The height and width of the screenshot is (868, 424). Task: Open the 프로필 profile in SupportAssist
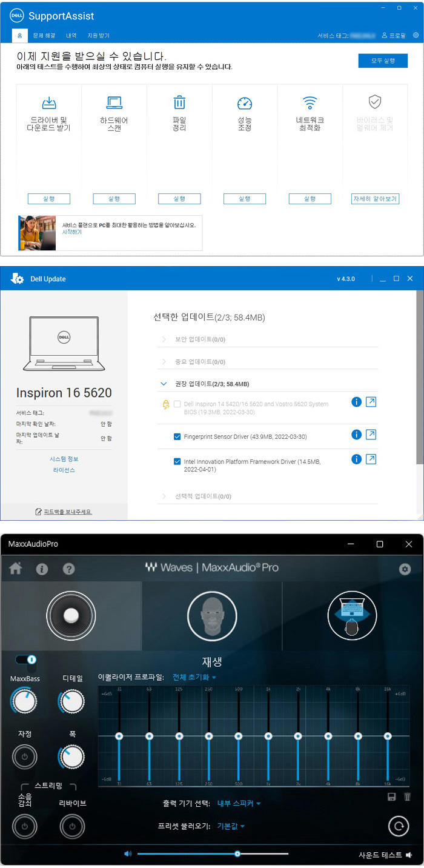point(394,36)
